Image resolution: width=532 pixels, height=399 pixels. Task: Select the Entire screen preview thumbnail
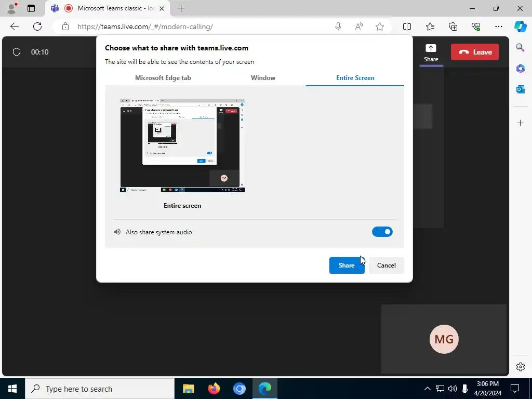[x=182, y=145]
